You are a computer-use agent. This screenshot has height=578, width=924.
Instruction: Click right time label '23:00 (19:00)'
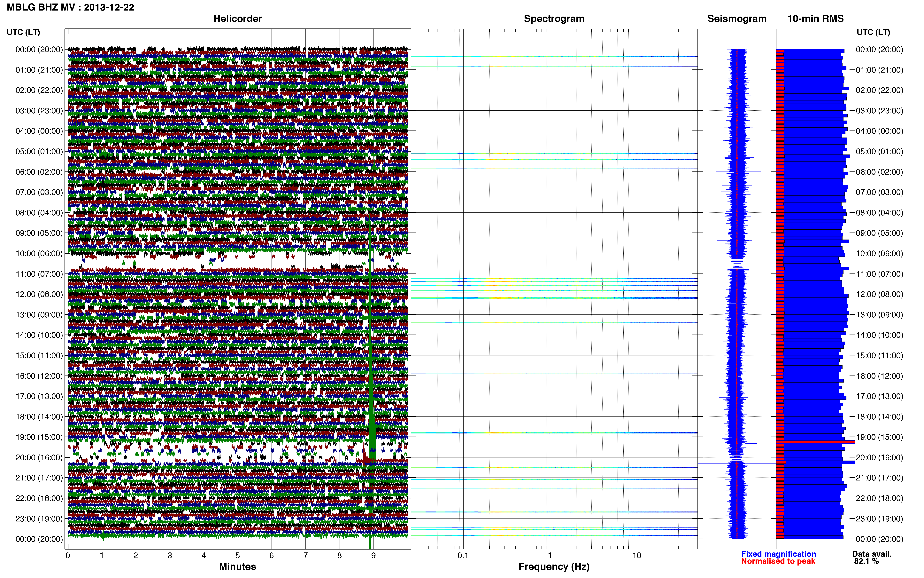[879, 519]
